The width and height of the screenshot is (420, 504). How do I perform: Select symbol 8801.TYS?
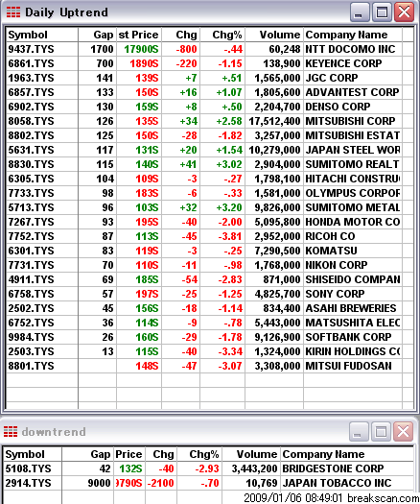pyautogui.click(x=31, y=366)
